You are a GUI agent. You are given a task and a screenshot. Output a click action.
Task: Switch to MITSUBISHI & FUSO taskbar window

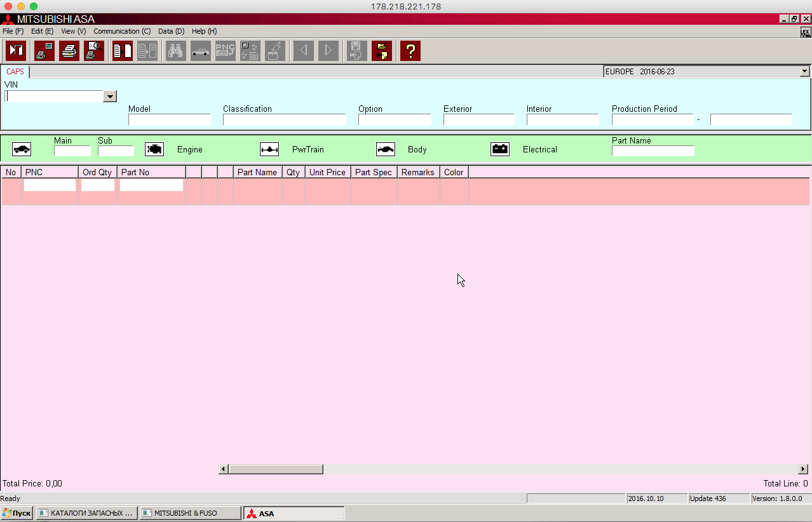click(x=190, y=513)
